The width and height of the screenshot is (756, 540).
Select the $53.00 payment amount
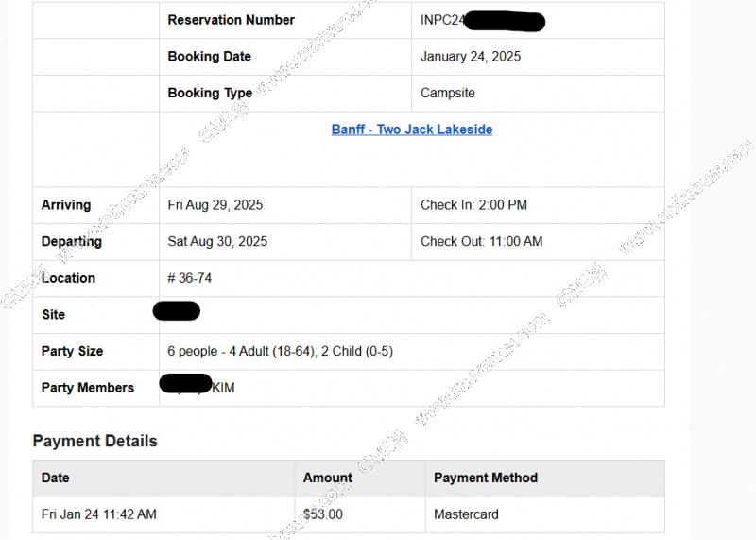tap(323, 514)
